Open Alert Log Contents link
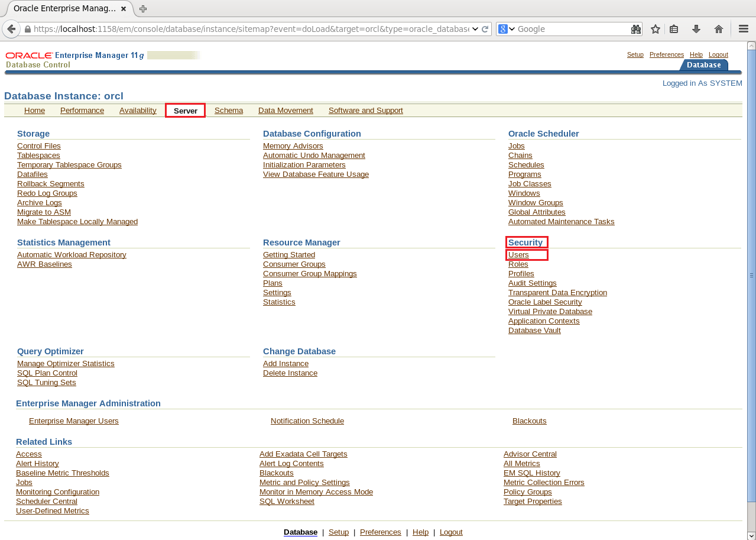Viewport: 756px width, 540px height. 291,464
